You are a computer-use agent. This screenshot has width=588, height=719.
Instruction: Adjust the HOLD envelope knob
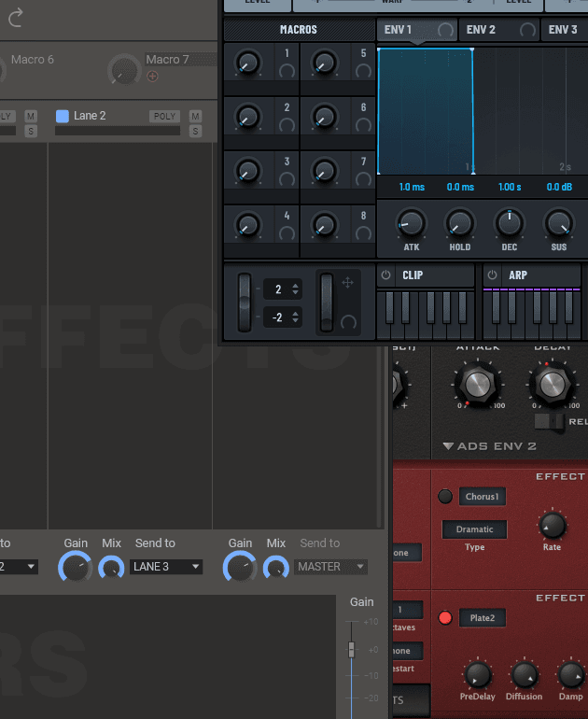(460, 223)
